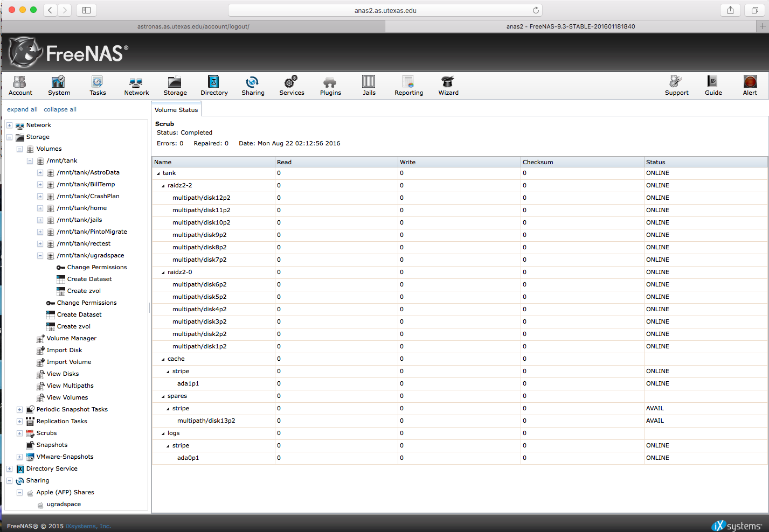Open the Plugins toolbar icon
The width and height of the screenshot is (769, 532).
(330, 85)
